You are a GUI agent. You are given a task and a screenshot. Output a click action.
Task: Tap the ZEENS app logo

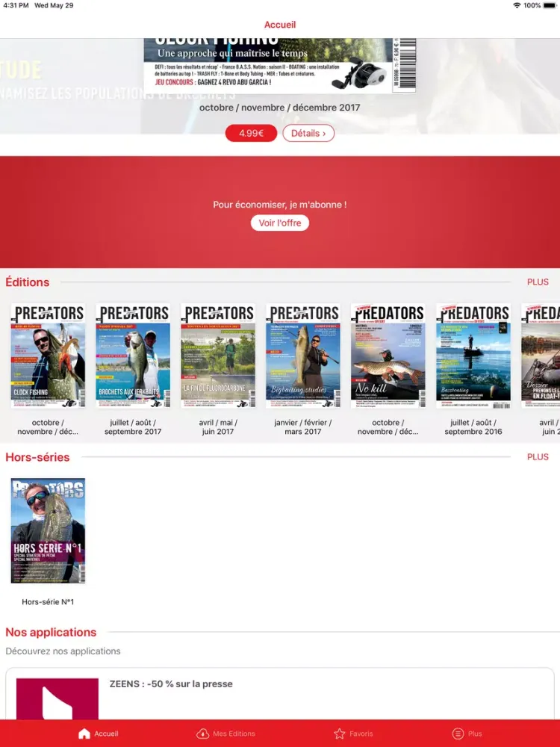click(57, 699)
